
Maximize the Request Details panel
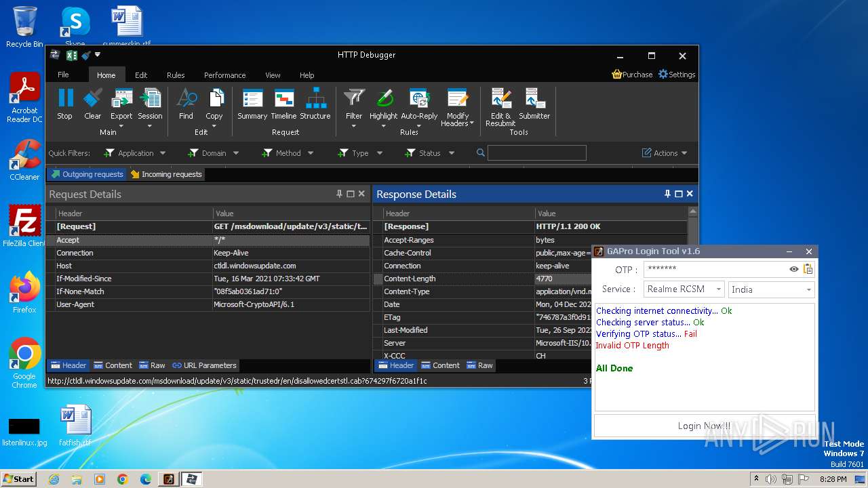pos(351,194)
